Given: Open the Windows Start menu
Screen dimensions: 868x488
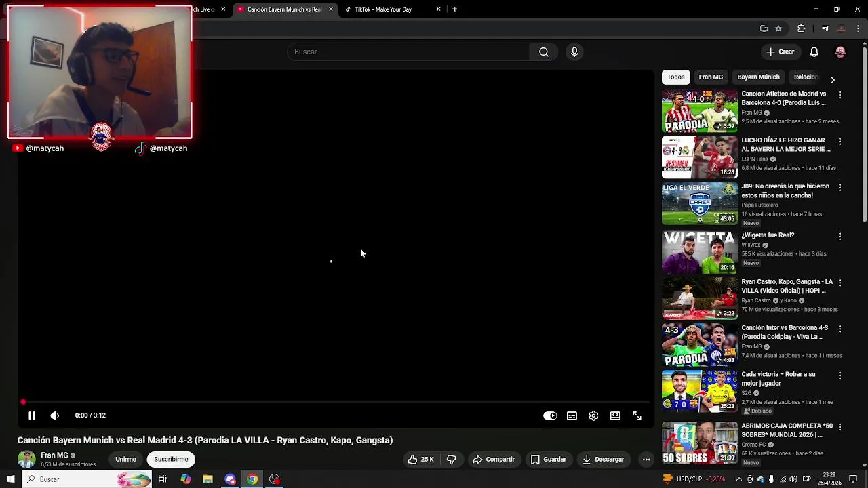Looking at the screenshot, I should pos(11,479).
